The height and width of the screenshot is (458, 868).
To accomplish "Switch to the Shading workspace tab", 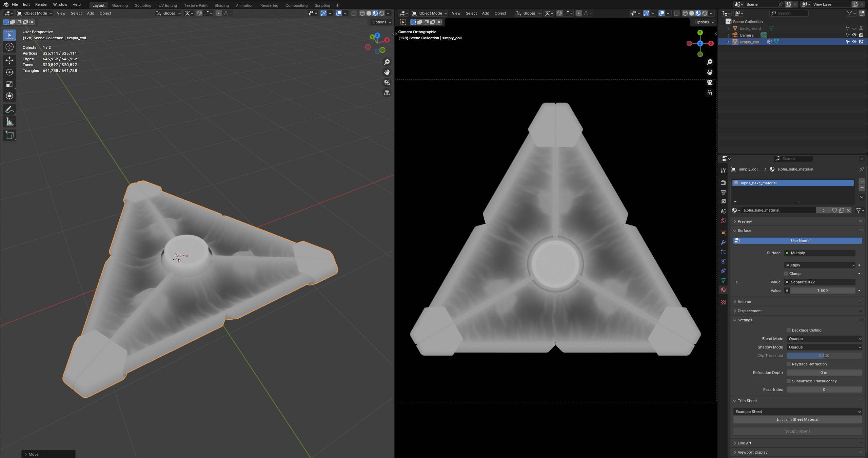I will 221,5.
